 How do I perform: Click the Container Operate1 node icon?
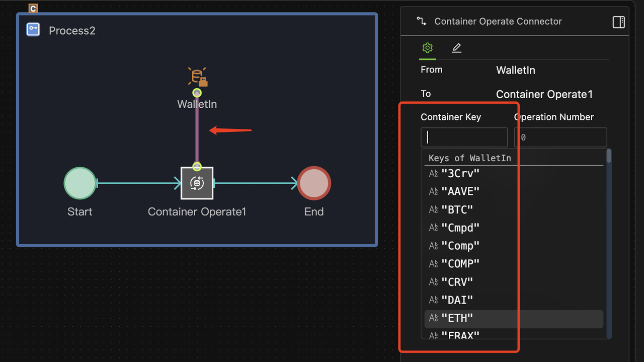coord(197,183)
